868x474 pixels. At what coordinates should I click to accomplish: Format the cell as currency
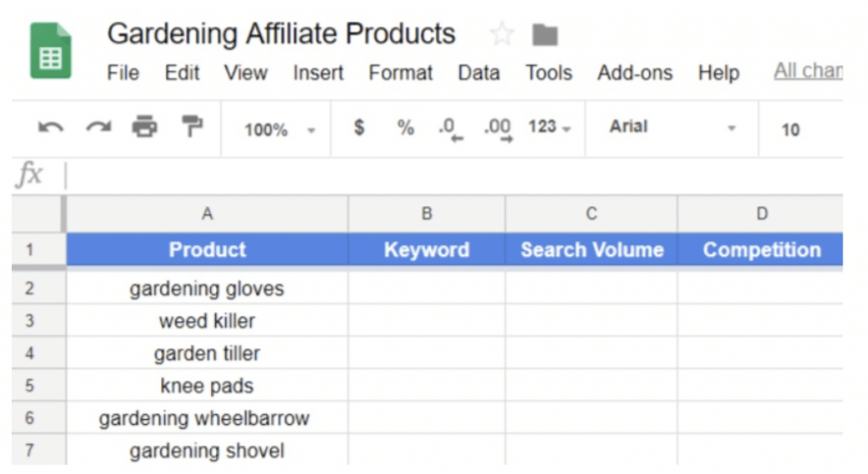point(359,129)
